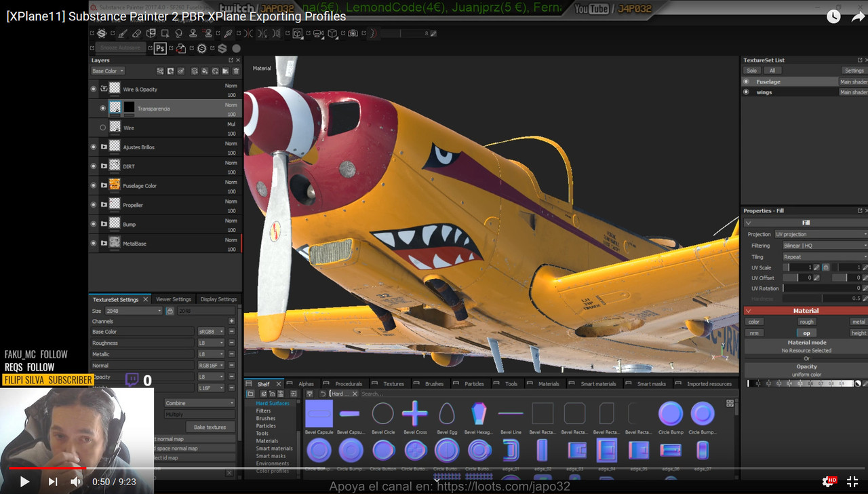This screenshot has height=494, width=868.
Task: Open the sRGB8 format dropdown
Action: click(211, 332)
